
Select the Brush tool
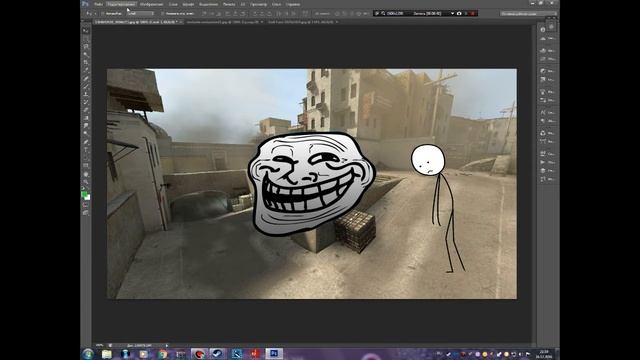(x=86, y=86)
